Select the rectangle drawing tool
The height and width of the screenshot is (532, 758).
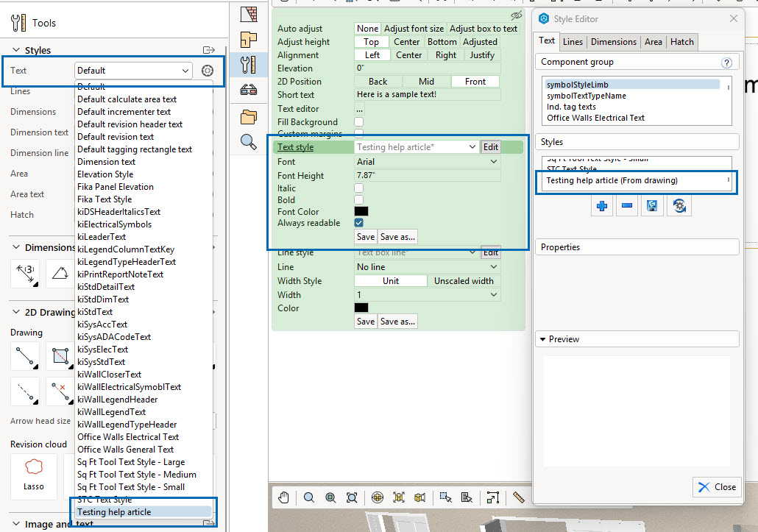[x=60, y=357]
